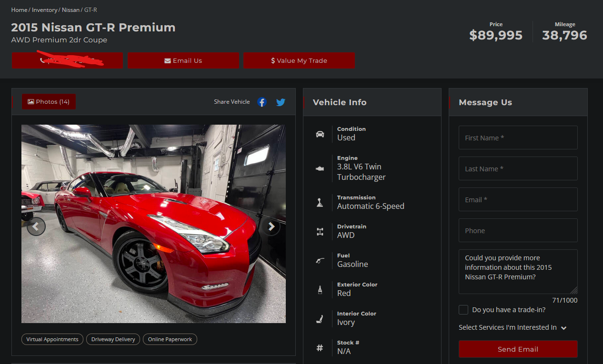Screen dimensions: 603x364
Task: Focus the First Name field
Action: point(518,138)
